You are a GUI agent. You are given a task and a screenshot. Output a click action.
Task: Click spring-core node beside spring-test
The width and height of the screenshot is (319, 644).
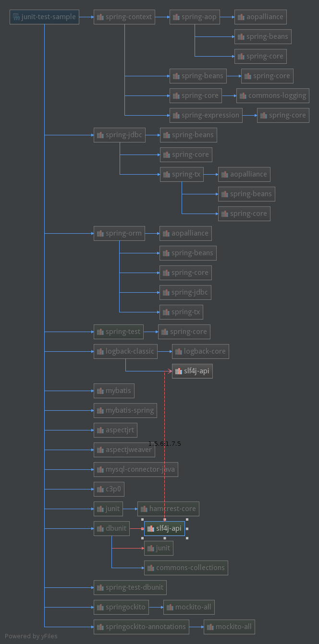(184, 332)
